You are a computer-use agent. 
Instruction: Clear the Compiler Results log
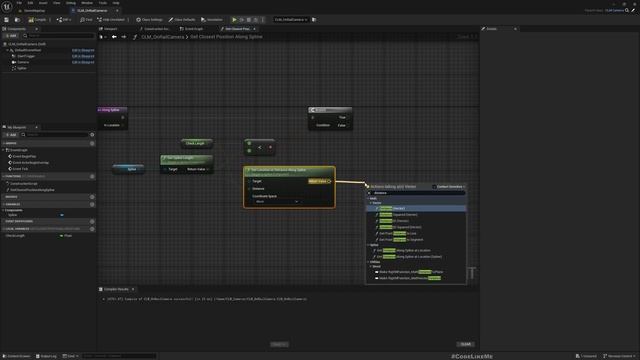tap(466, 344)
